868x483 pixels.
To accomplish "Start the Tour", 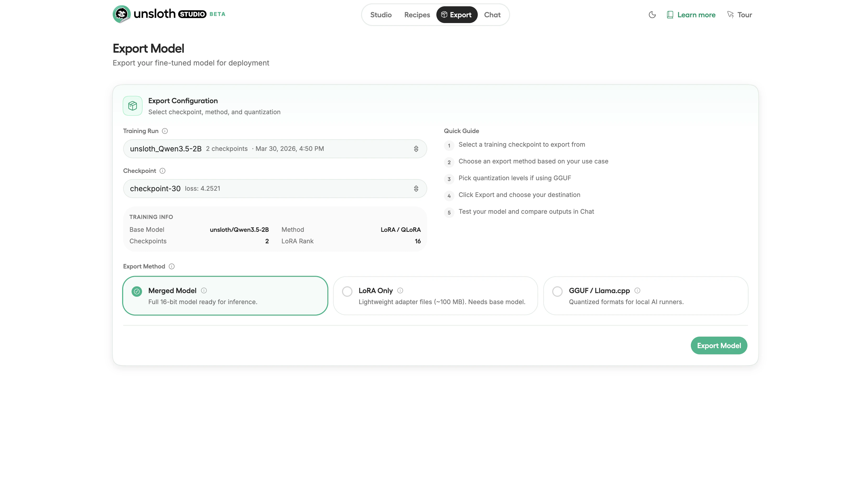I will [x=740, y=15].
